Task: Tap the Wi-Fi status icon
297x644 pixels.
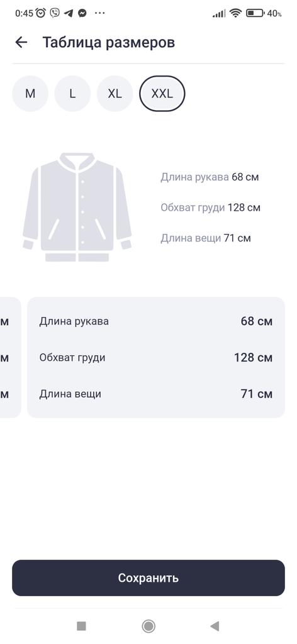Action: click(x=236, y=13)
